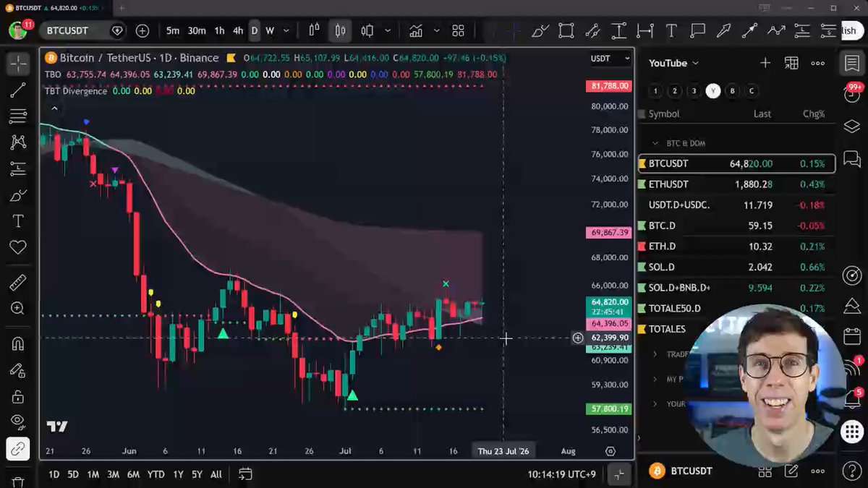Set date range to 6M

point(133,474)
